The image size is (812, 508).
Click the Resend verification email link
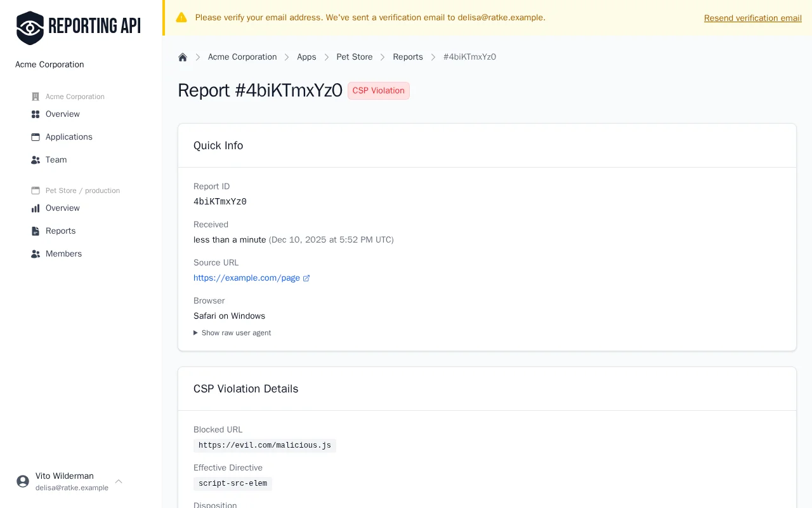[x=753, y=18]
